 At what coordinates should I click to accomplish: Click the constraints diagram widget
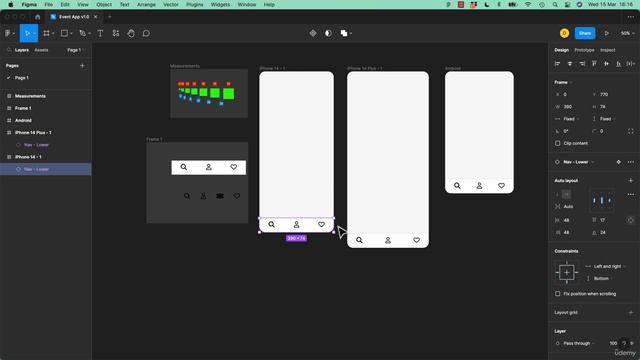[567, 272]
